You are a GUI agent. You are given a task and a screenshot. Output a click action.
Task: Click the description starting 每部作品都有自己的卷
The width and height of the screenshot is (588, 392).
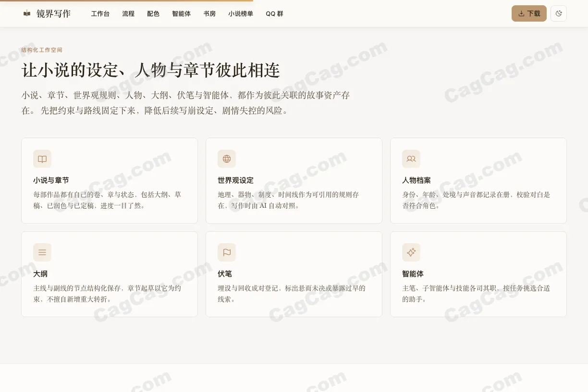(x=107, y=200)
